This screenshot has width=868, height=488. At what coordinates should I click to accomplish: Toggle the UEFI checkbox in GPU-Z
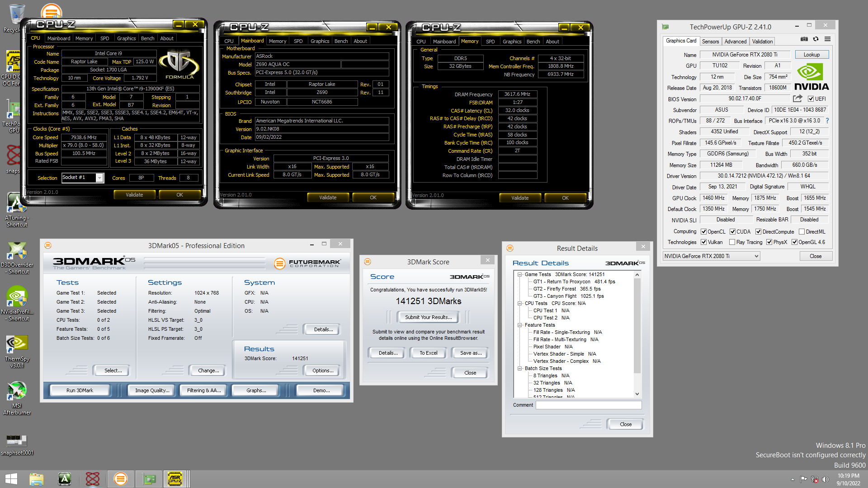pos(811,99)
